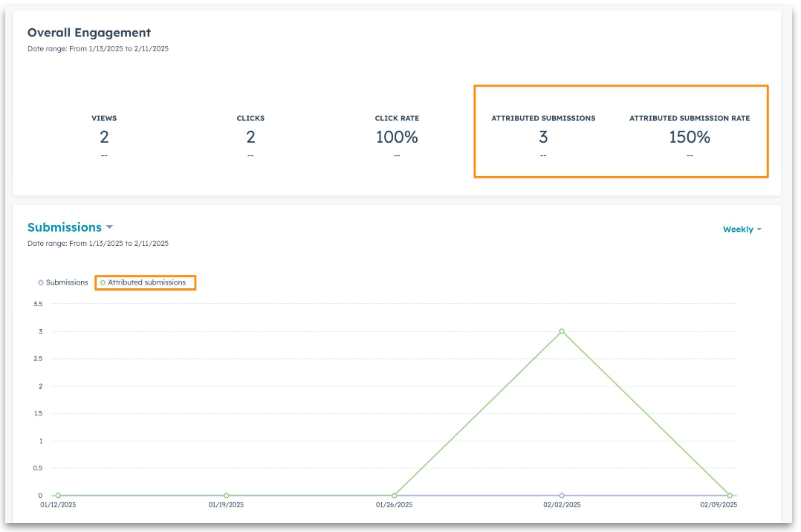
Task: Open the Weekly frequency dropdown
Action: coord(741,229)
